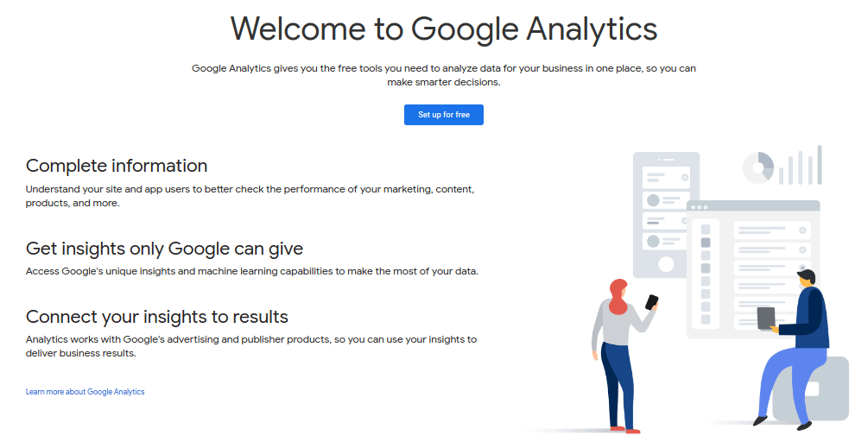
Task: Click the red-haired woman illustration
Action: (625, 355)
